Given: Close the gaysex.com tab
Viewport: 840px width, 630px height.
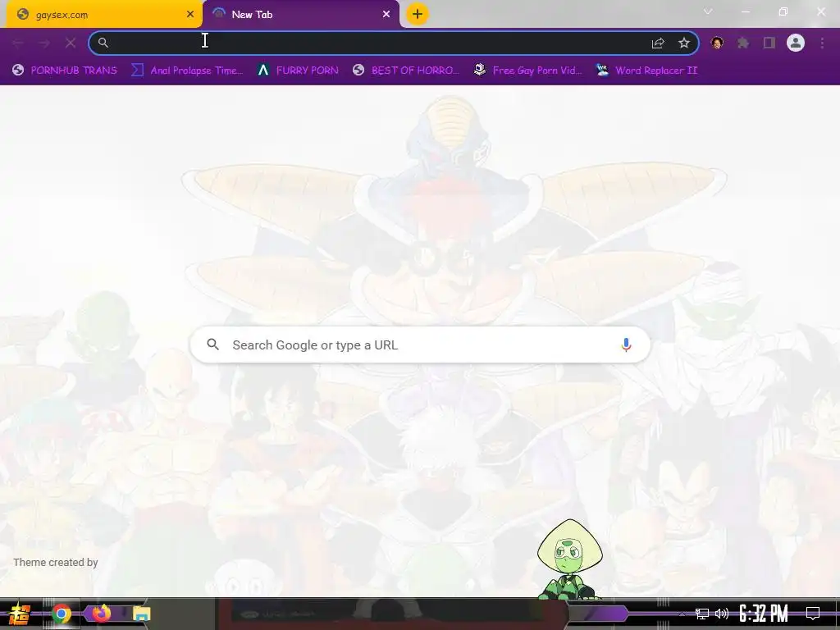Looking at the screenshot, I should 190,15.
